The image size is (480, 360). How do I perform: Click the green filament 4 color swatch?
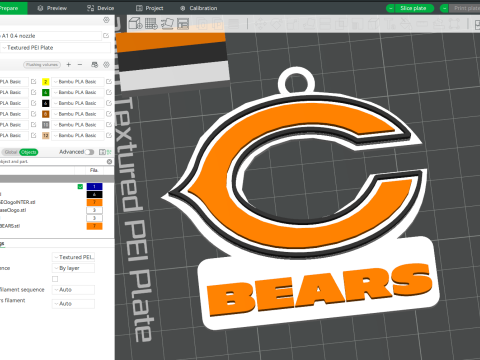[x=46, y=92]
